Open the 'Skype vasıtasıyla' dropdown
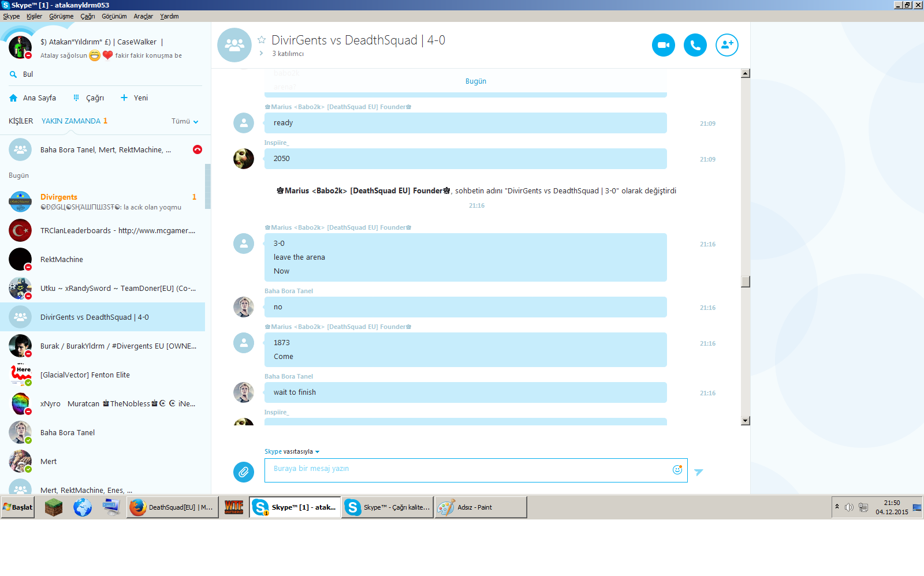This screenshot has height=576, width=924. [292, 451]
